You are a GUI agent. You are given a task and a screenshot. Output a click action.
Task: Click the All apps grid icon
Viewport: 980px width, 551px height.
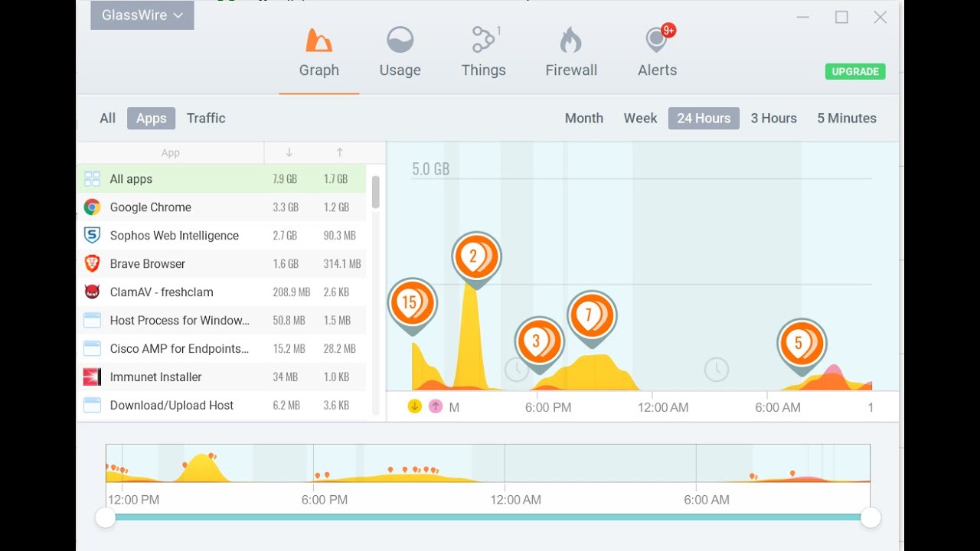[92, 179]
